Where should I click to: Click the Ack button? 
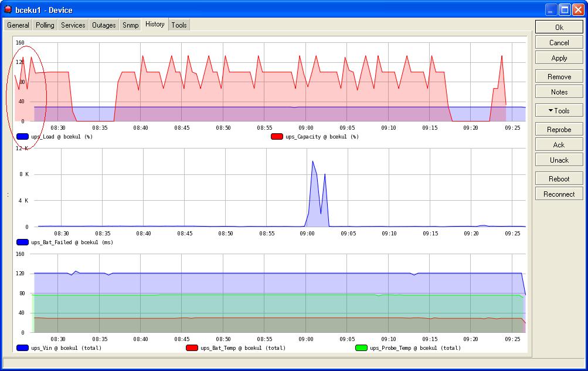click(559, 145)
